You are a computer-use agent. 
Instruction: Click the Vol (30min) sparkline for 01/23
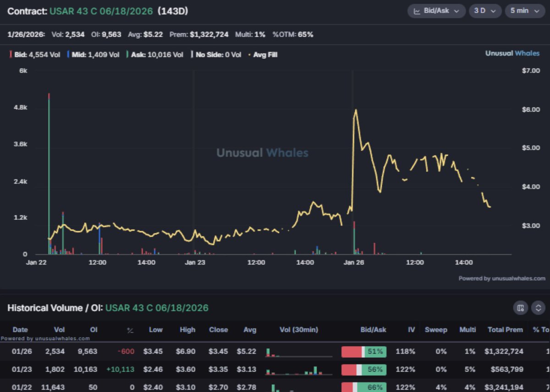[x=299, y=370]
